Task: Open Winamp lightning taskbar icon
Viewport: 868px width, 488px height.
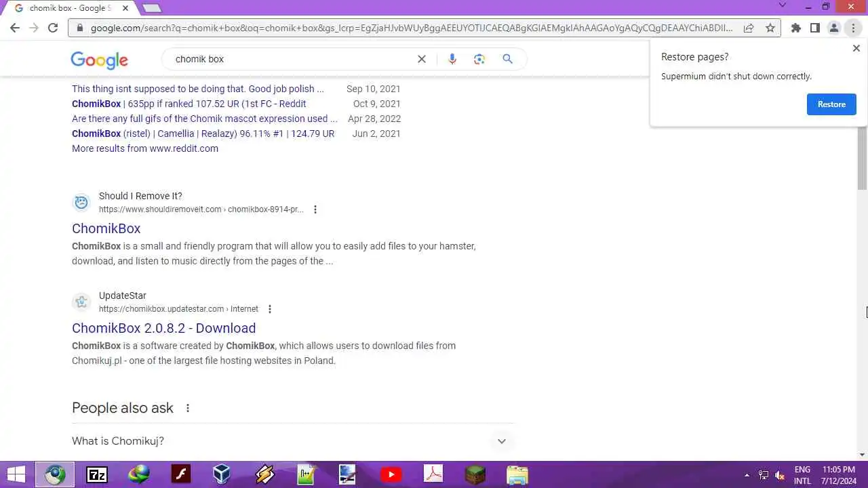Action: click(264, 474)
